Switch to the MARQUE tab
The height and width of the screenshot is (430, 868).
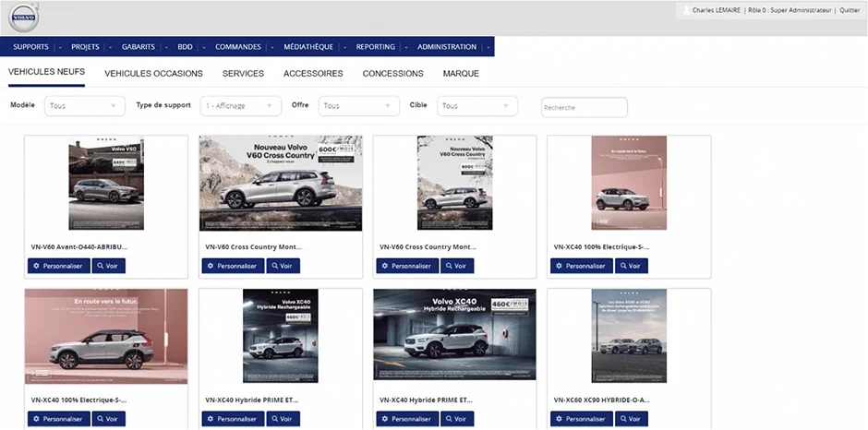[x=461, y=74]
